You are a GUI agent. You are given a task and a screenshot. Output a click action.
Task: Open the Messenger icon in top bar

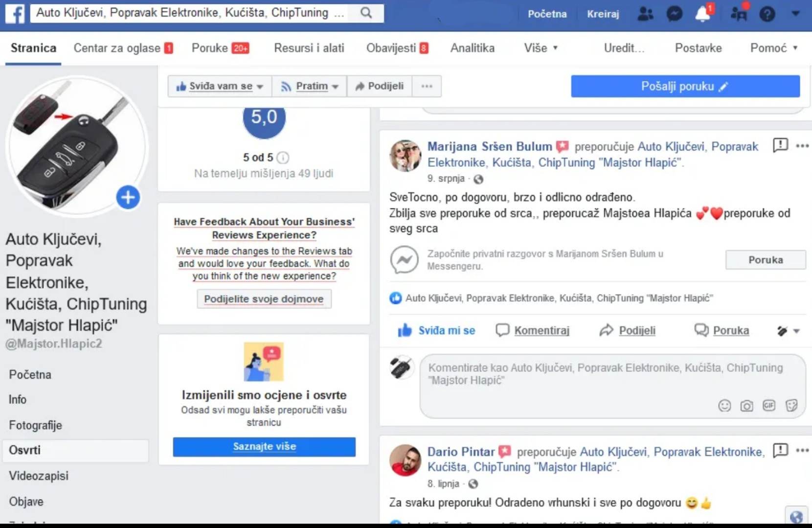[675, 14]
